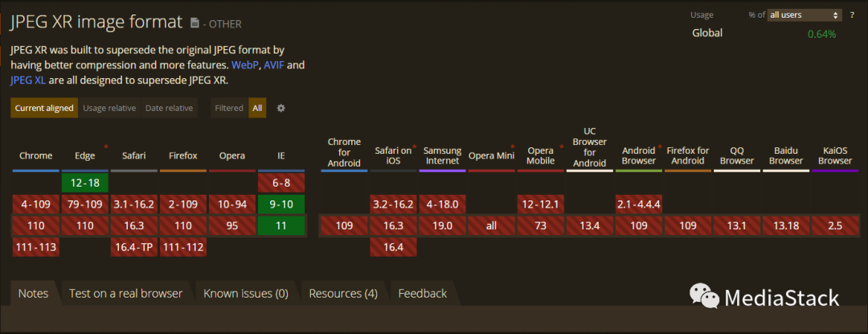The height and width of the screenshot is (334, 868).
Task: Click the asterisk on Opera Mini header
Action: [512, 148]
